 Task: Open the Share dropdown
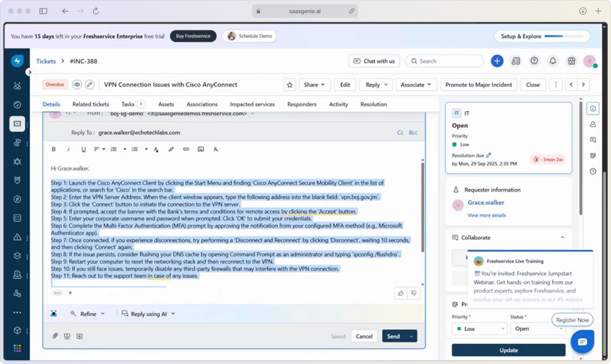coord(314,85)
